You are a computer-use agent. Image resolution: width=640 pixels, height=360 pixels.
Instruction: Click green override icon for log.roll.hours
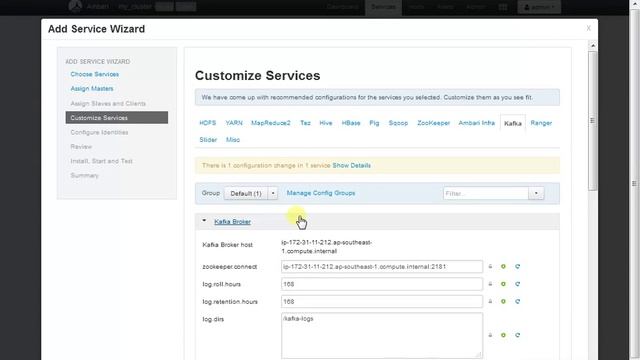tap(503, 284)
